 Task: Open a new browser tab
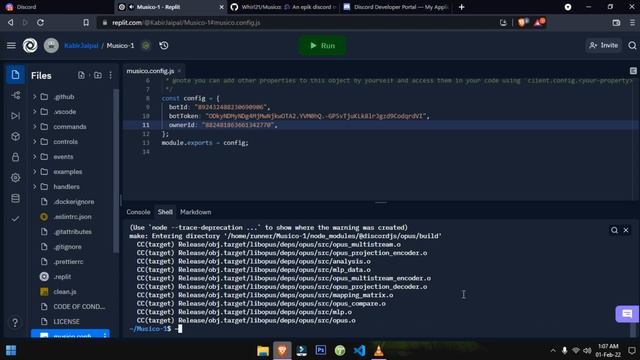coord(461,7)
